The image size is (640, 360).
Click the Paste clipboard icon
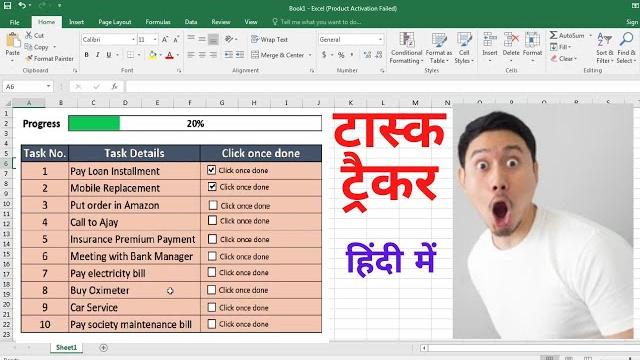(13, 41)
